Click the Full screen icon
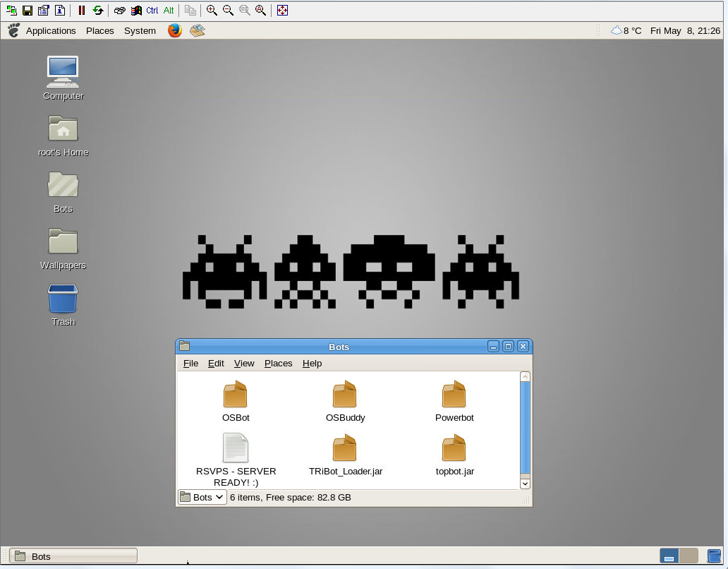Screen dimensions: 728x569 282,10
